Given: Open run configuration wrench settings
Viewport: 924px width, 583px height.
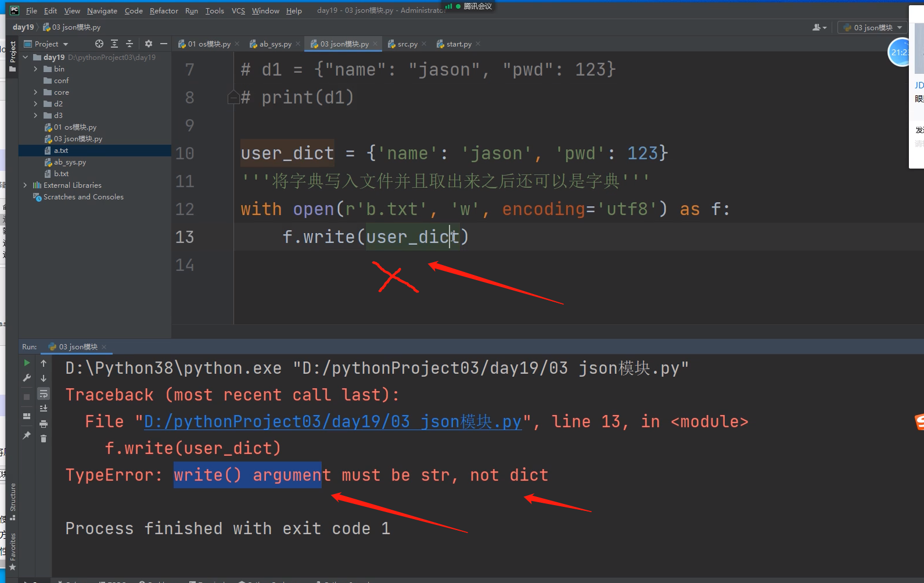Looking at the screenshot, I should point(27,378).
